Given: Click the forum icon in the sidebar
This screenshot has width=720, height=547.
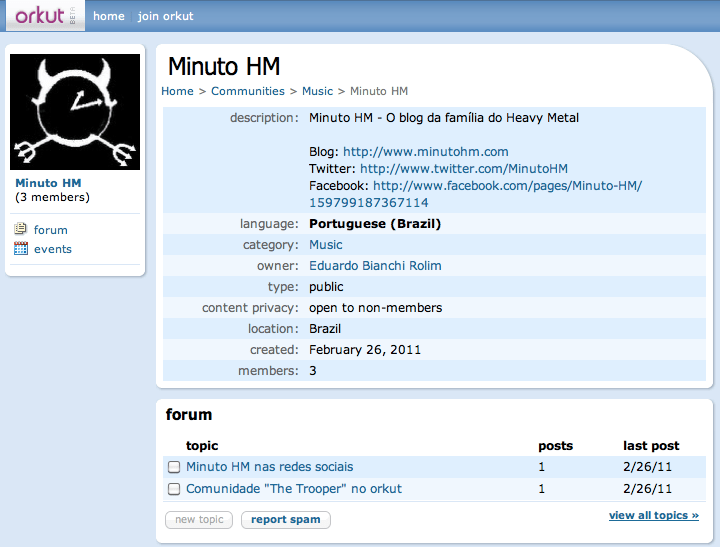Looking at the screenshot, I should 20,228.
